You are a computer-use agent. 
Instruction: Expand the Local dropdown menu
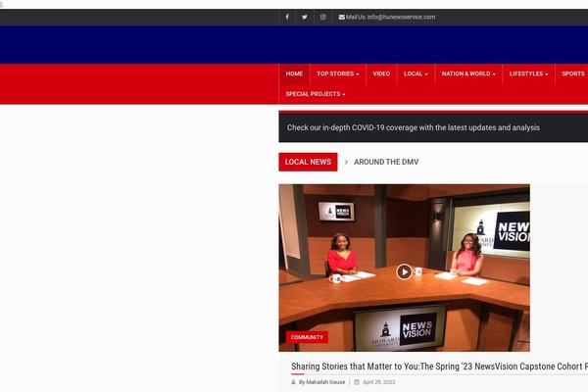416,73
